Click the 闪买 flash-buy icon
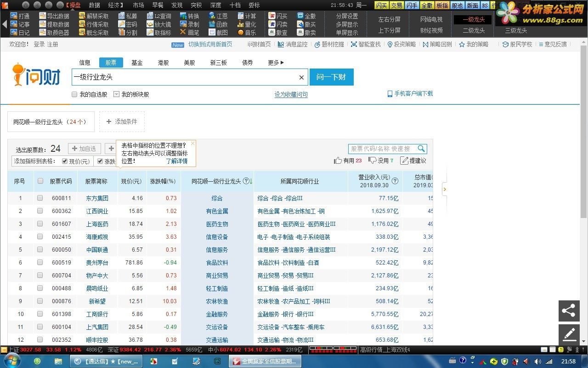Viewport: 588px width, 368px height. click(x=272, y=16)
